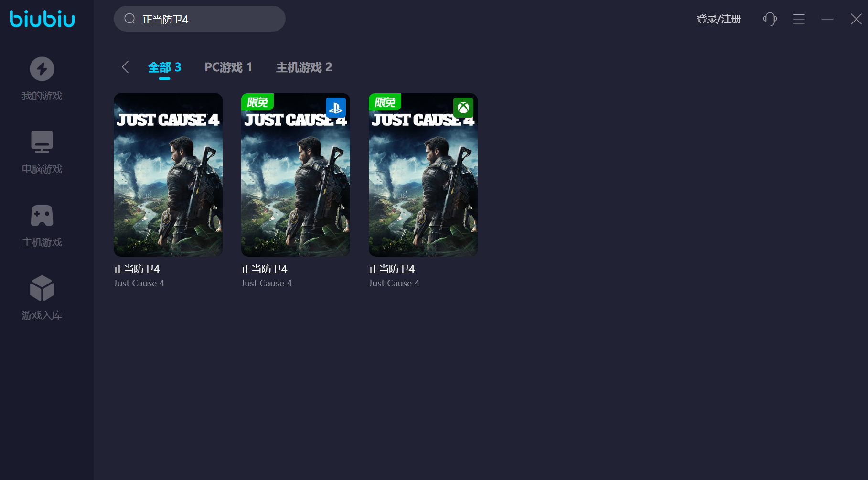Switch to the 主机游戏 2 tab
Image resolution: width=868 pixels, height=480 pixels.
[x=304, y=67]
